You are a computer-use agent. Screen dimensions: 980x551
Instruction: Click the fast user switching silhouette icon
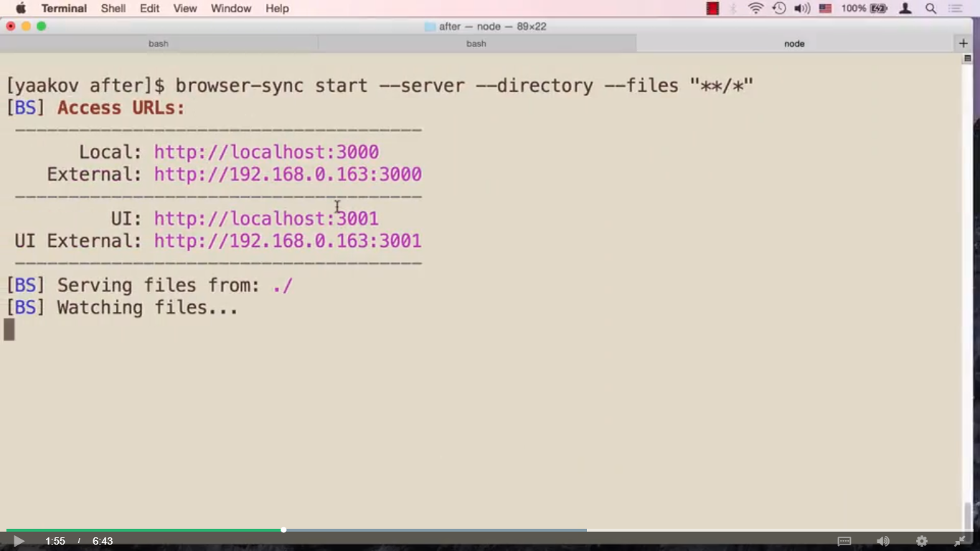pos(905,8)
